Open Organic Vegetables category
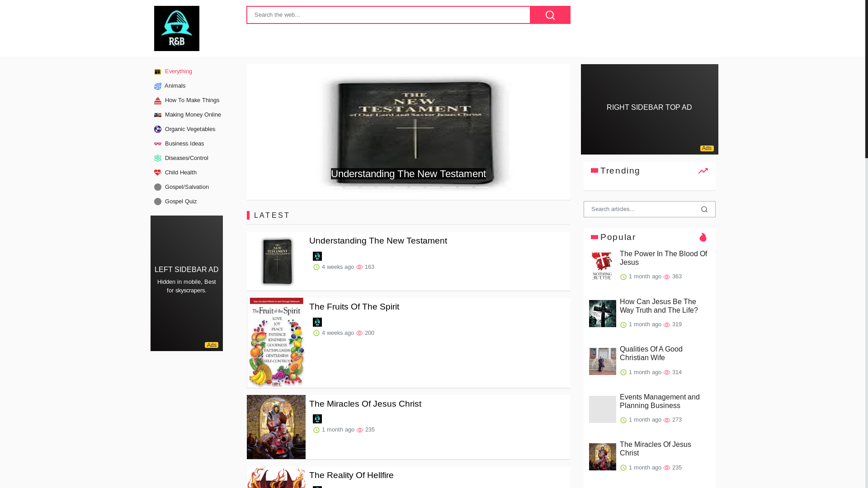 (190, 129)
